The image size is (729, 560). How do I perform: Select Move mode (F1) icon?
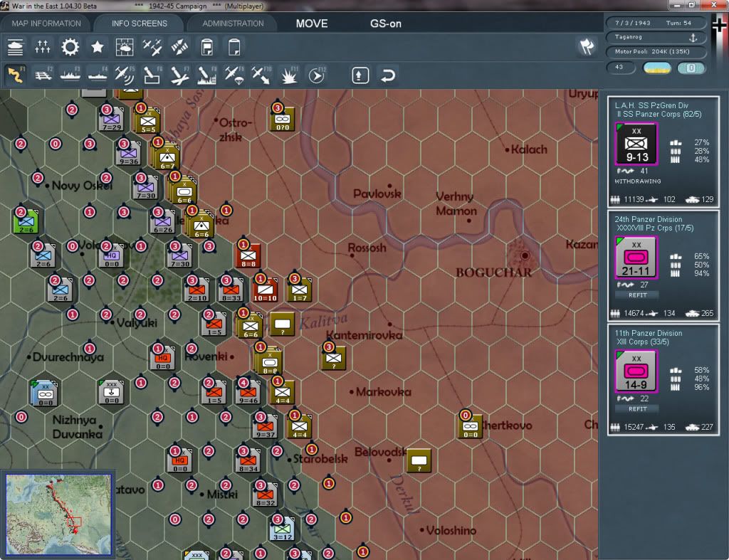pos(16,75)
